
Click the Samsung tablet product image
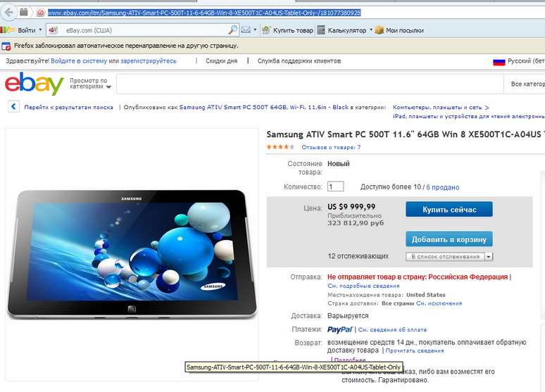(132, 254)
